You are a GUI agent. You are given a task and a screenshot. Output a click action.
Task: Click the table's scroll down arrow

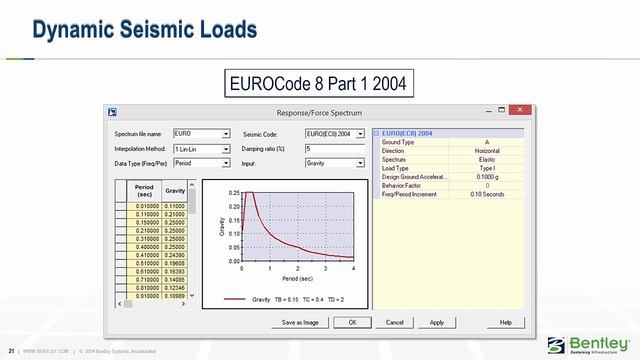pyautogui.click(x=192, y=295)
